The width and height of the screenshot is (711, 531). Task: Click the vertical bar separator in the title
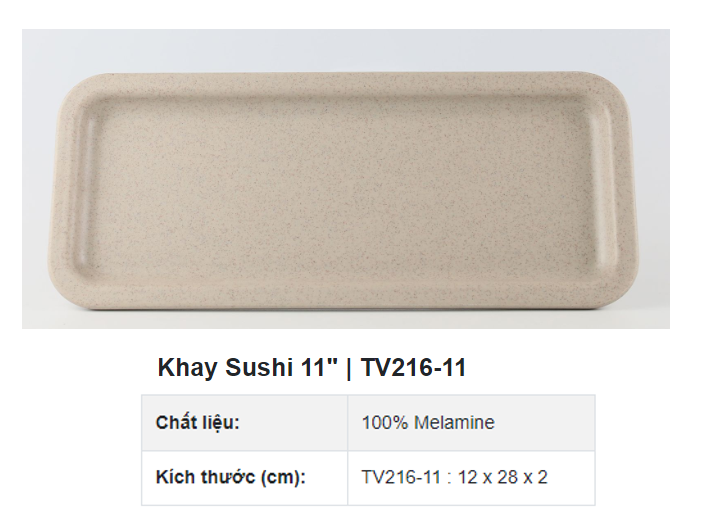349,368
